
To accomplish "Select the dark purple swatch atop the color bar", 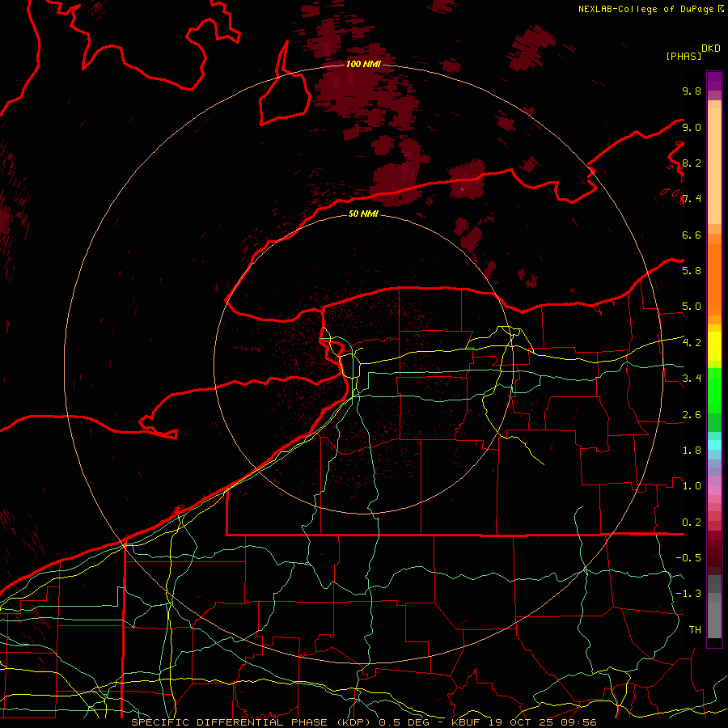I will pos(714,77).
